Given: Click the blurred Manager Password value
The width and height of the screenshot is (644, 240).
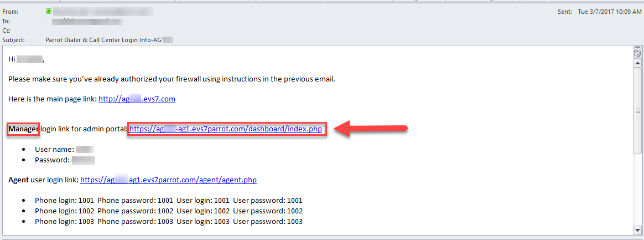Looking at the screenshot, I should (x=84, y=160).
